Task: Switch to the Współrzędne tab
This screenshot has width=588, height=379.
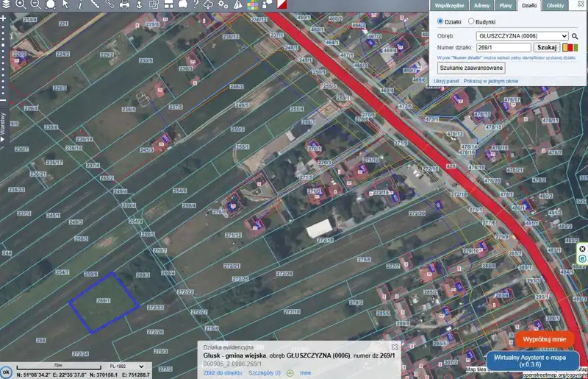Action: [449, 5]
